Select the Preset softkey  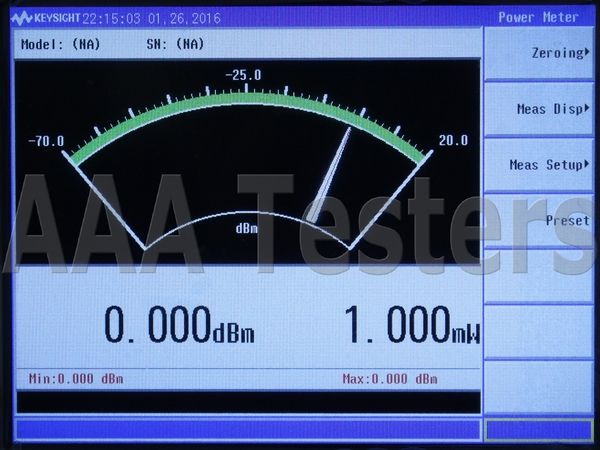539,221
